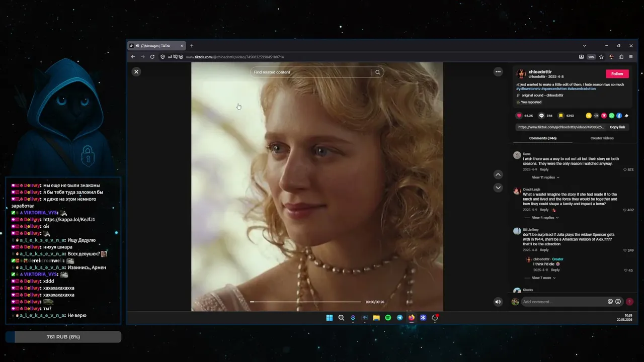Click the 90% zoom level indicator
Viewport: 644px width, 362px height.
click(592, 57)
